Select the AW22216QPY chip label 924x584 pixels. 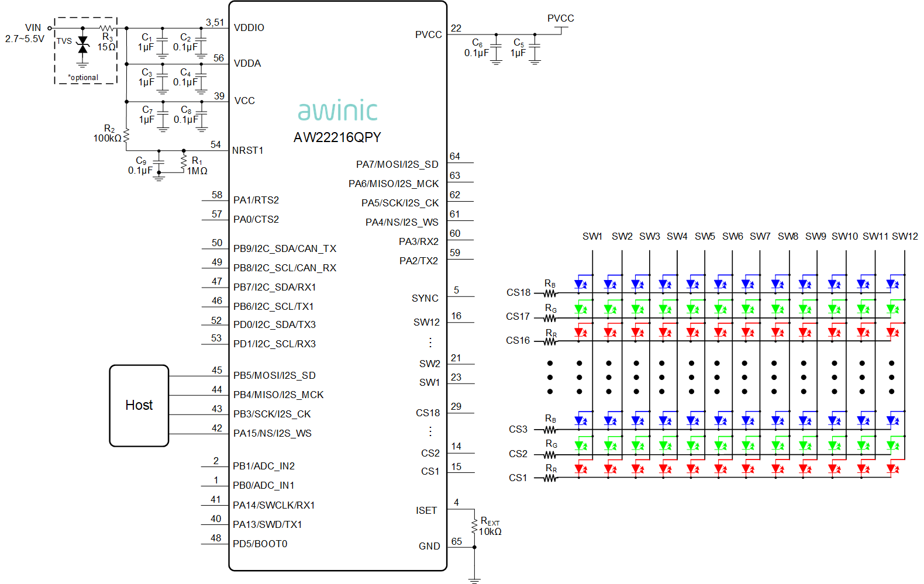point(337,137)
